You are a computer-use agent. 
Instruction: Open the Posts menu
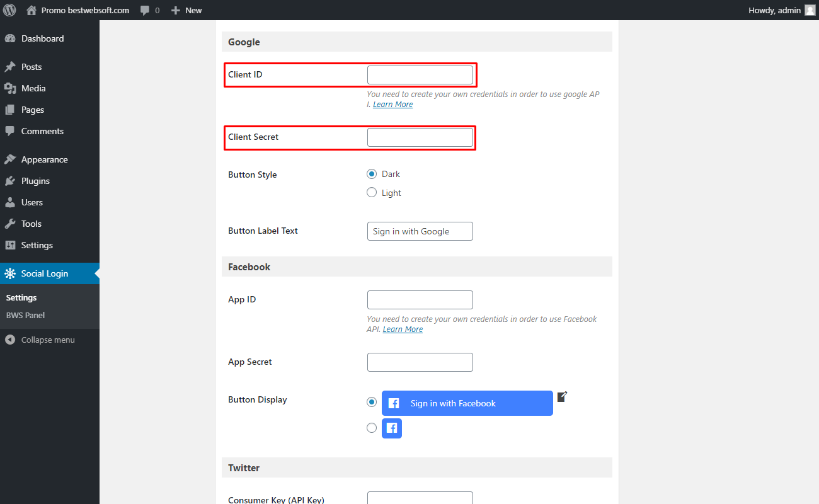pyautogui.click(x=50, y=67)
